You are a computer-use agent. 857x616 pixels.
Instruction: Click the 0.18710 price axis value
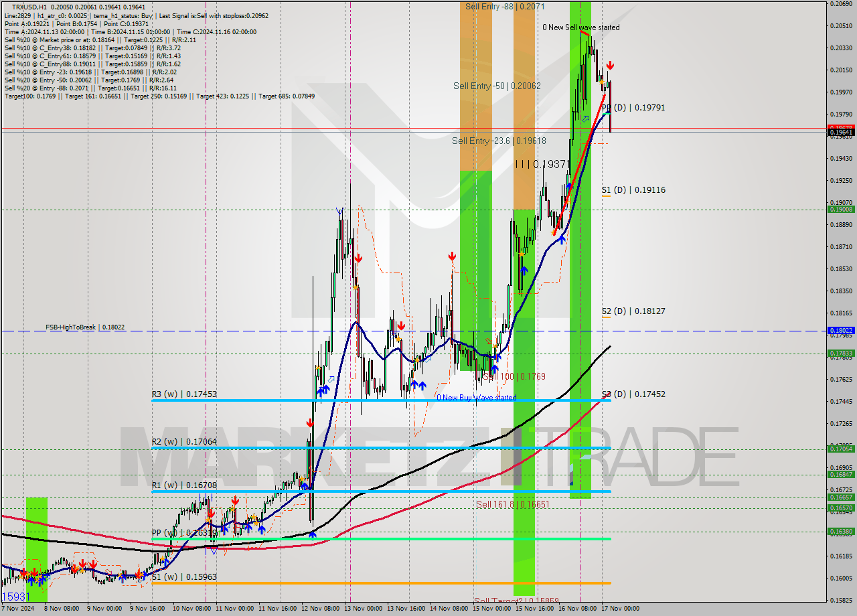(x=842, y=247)
